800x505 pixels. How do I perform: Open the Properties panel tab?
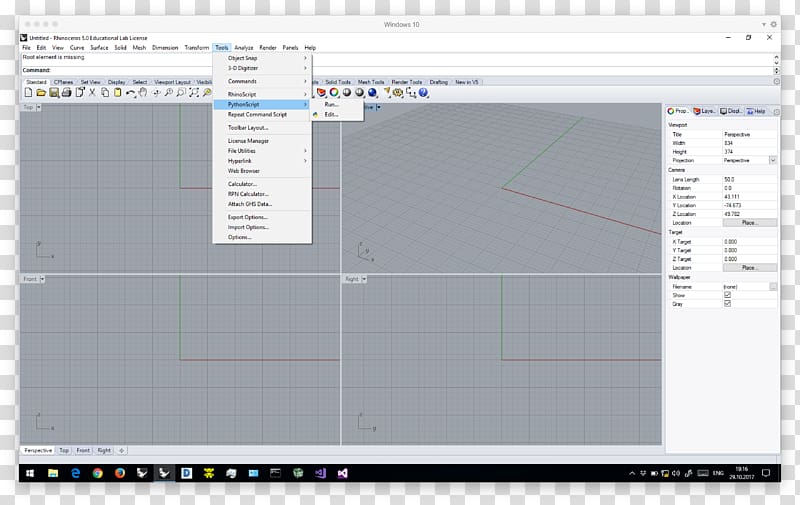coord(678,111)
